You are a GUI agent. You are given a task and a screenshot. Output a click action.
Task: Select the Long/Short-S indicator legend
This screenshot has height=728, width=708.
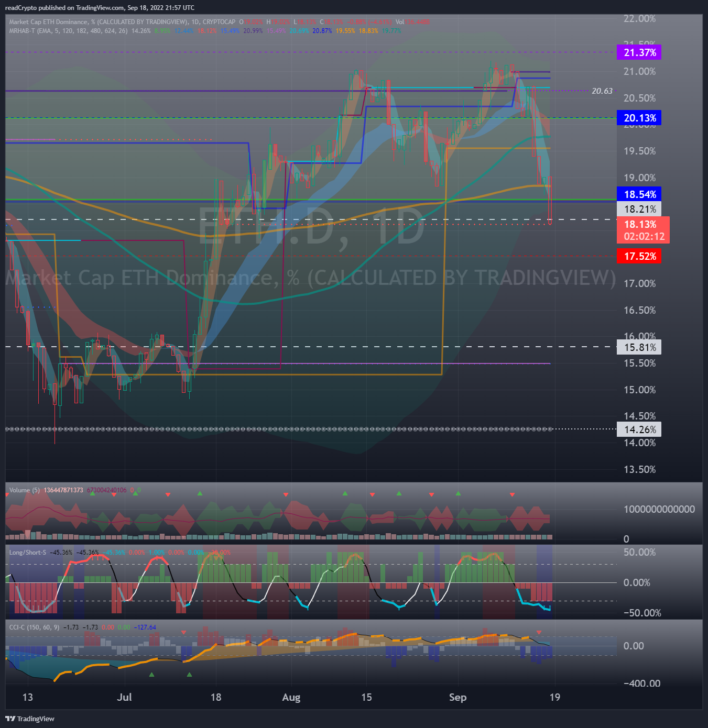click(x=28, y=553)
